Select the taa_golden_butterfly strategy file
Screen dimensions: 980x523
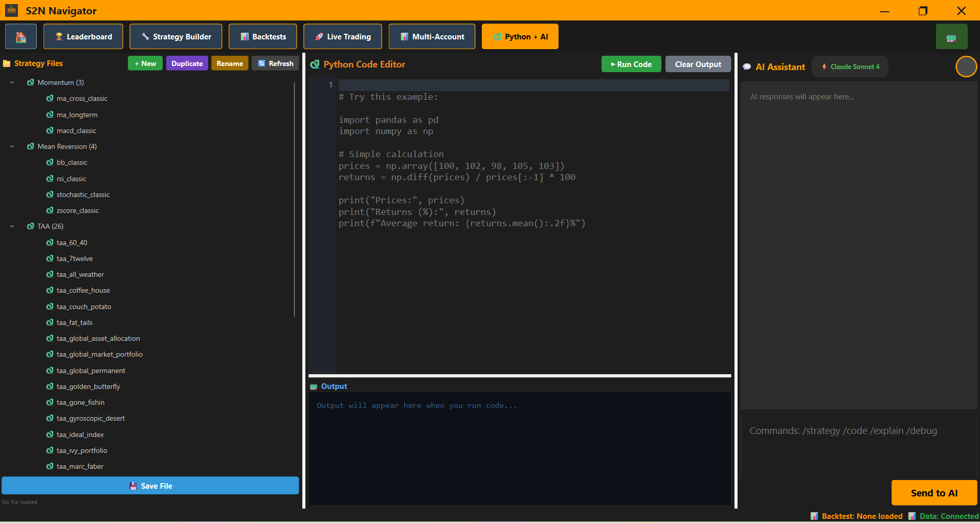(88, 386)
